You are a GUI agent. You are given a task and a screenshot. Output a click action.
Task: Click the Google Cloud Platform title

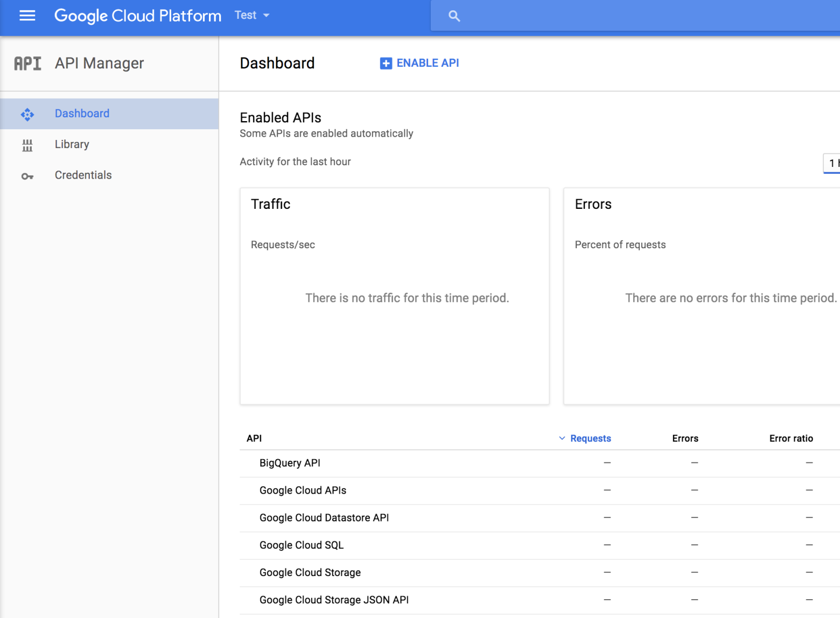[x=138, y=16]
